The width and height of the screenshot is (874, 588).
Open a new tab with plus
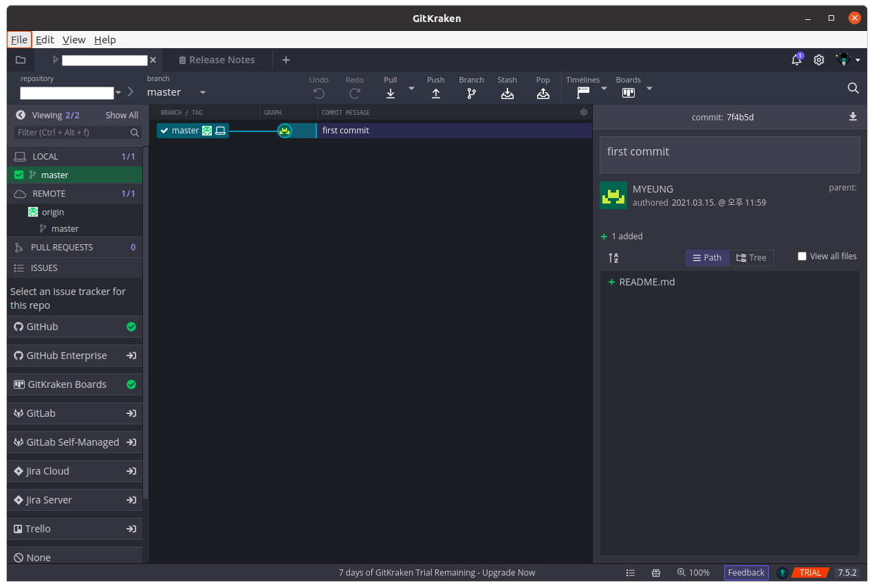coord(286,60)
